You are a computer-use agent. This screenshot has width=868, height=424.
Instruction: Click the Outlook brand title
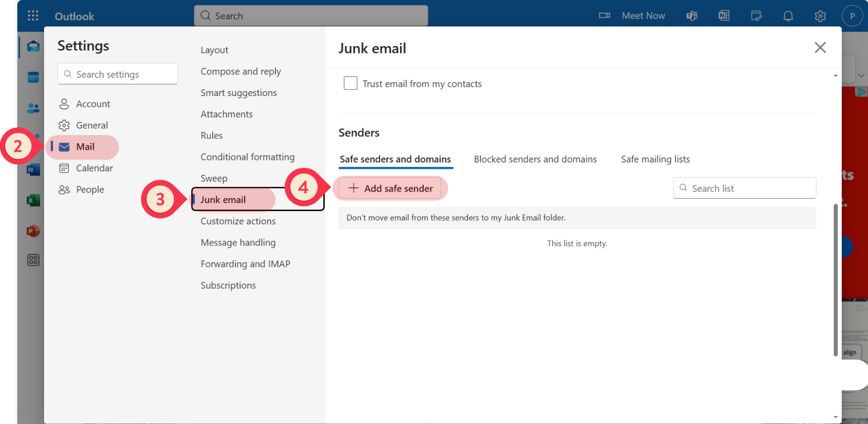click(x=74, y=16)
